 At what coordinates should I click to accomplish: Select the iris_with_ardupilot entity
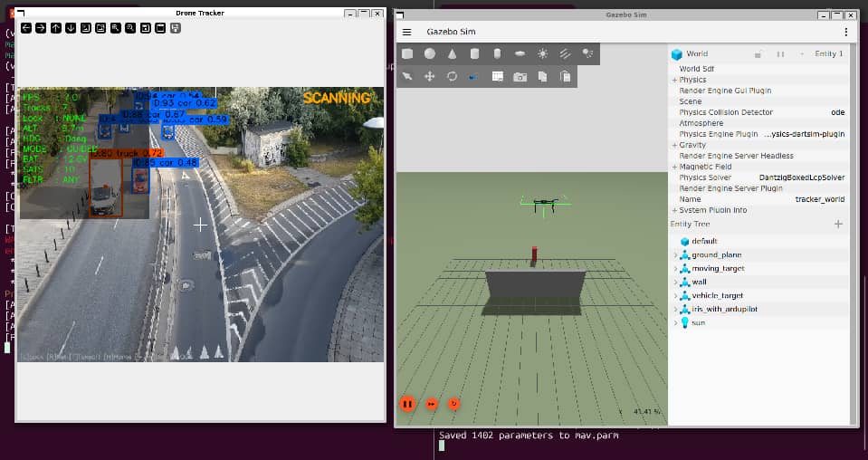[724, 310]
